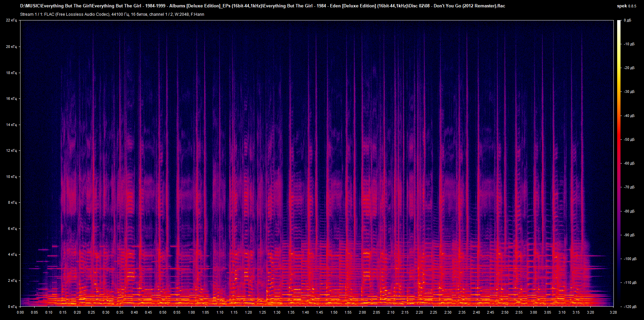Click the '-60 дБ' level label
Screen dimensions: 644x320
pyautogui.click(x=629, y=164)
